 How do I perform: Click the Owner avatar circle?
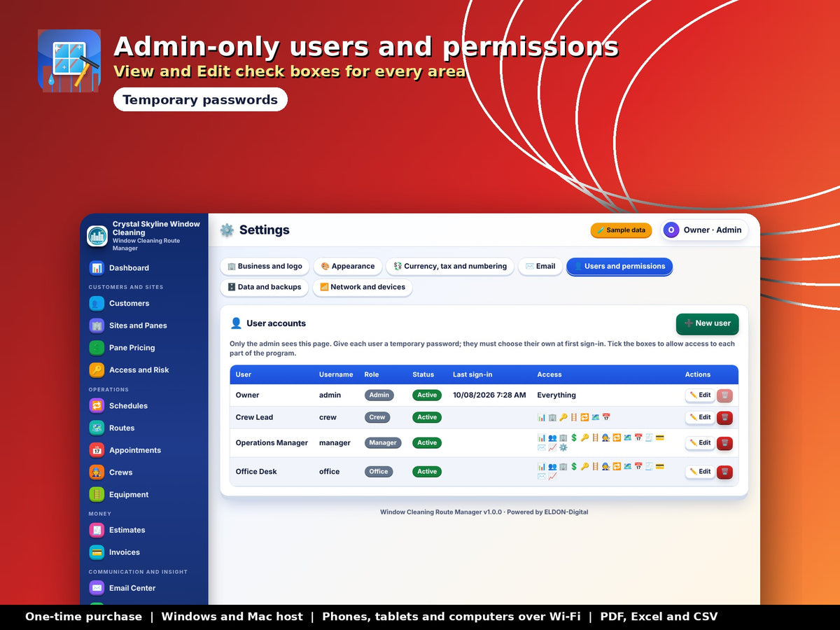click(x=671, y=230)
